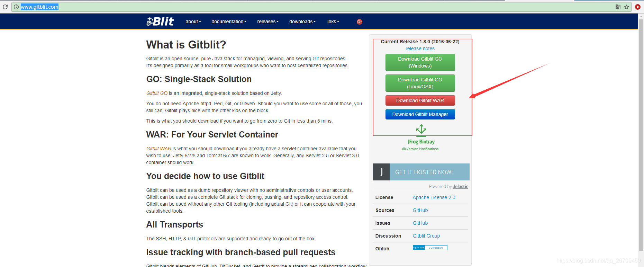644x267 pixels.
Task: Click the 'All Transports' heading
Action: point(174,225)
